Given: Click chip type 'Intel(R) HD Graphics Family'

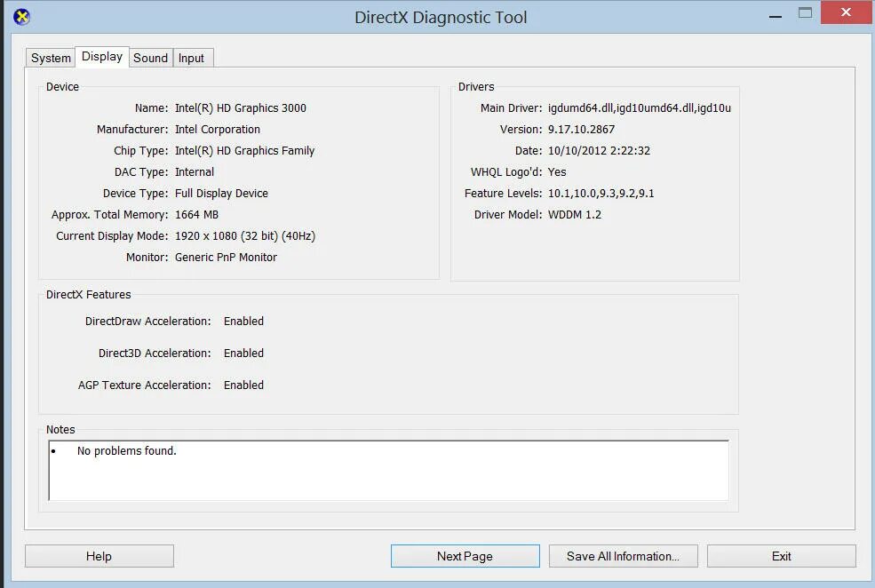Looking at the screenshot, I should click(x=244, y=151).
